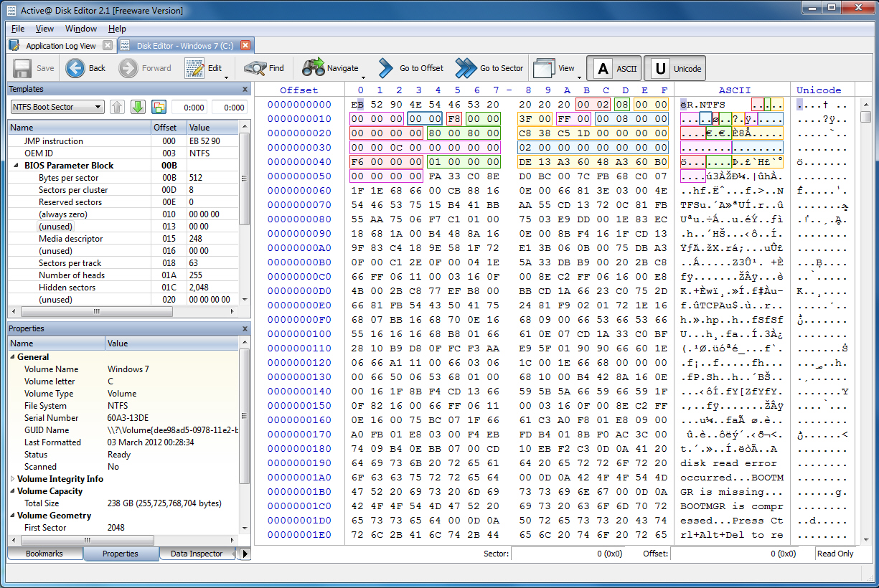Close the Properties panel
This screenshot has width=879, height=588.
pos(245,328)
